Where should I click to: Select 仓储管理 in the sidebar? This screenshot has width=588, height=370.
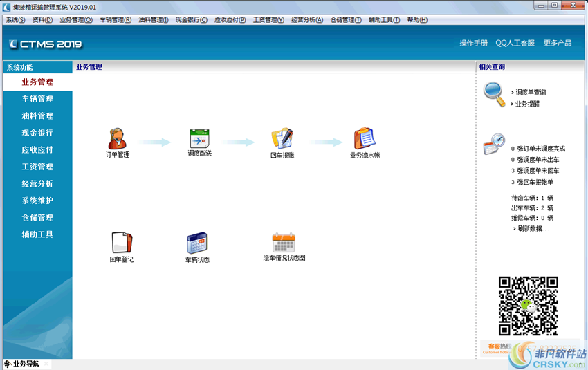pyautogui.click(x=37, y=217)
